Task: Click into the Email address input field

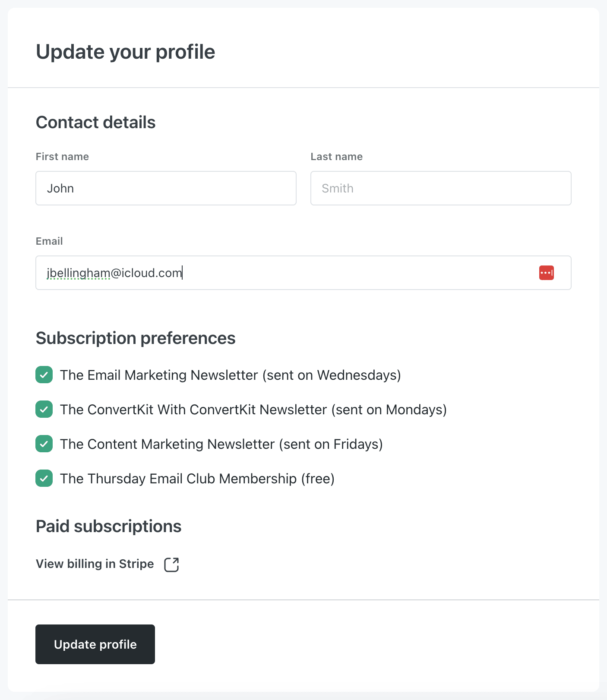Action: tap(303, 273)
